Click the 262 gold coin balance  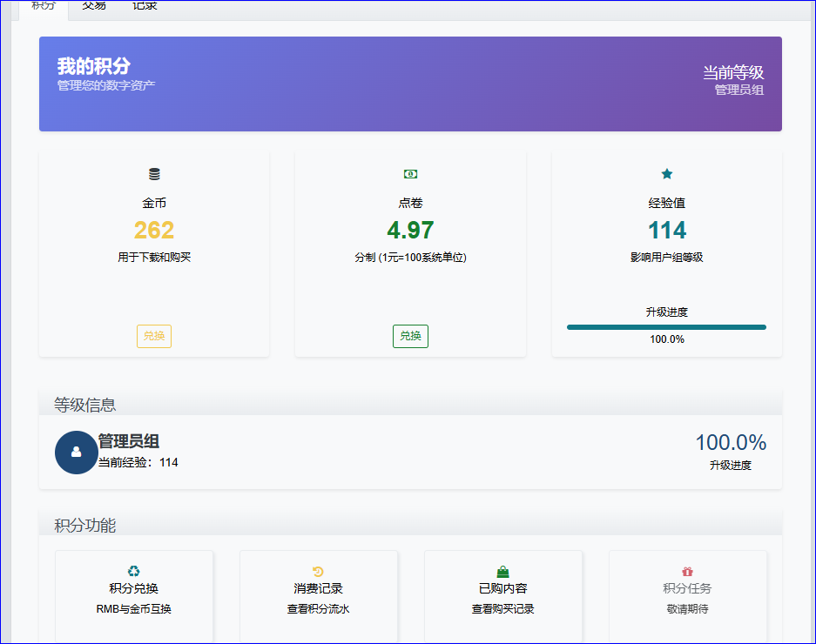(154, 231)
